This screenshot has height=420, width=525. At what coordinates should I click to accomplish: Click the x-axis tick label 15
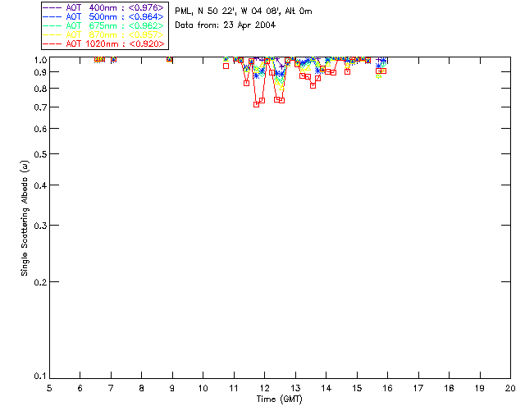point(357,388)
